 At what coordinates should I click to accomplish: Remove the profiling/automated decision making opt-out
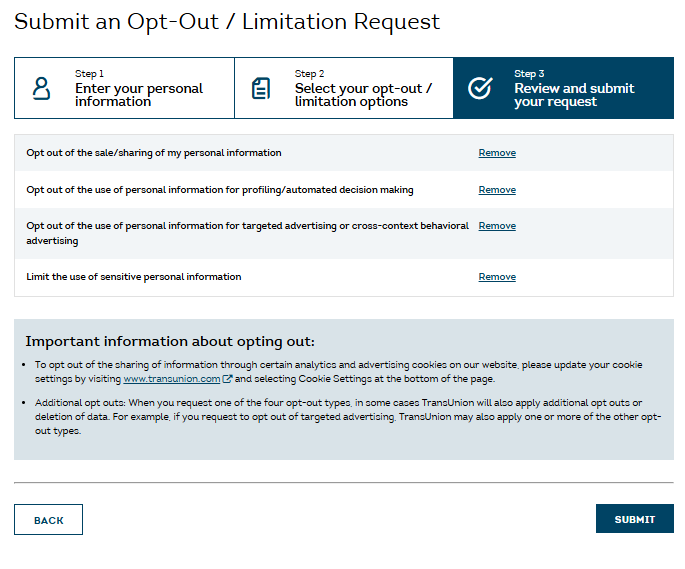pos(497,190)
